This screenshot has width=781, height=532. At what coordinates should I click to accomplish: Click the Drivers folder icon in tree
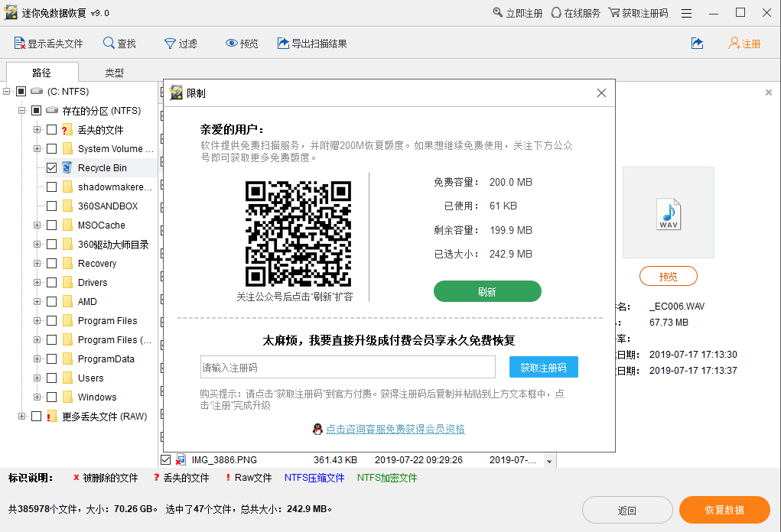tap(68, 282)
